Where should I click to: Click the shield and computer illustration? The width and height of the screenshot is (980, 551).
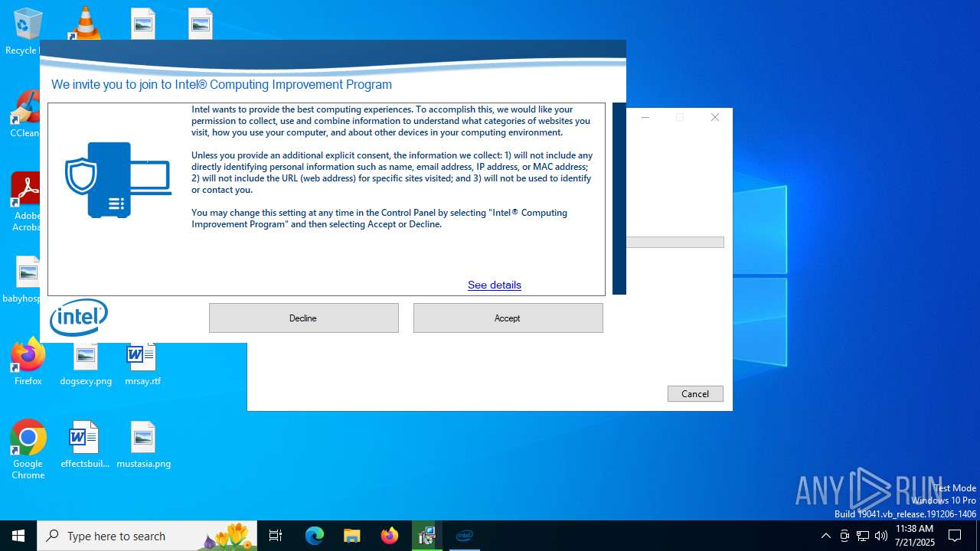point(118,180)
